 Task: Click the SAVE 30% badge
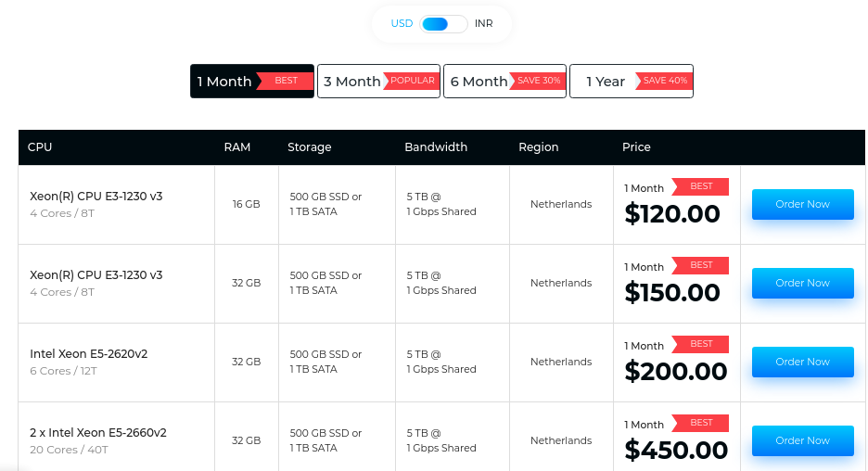click(539, 81)
